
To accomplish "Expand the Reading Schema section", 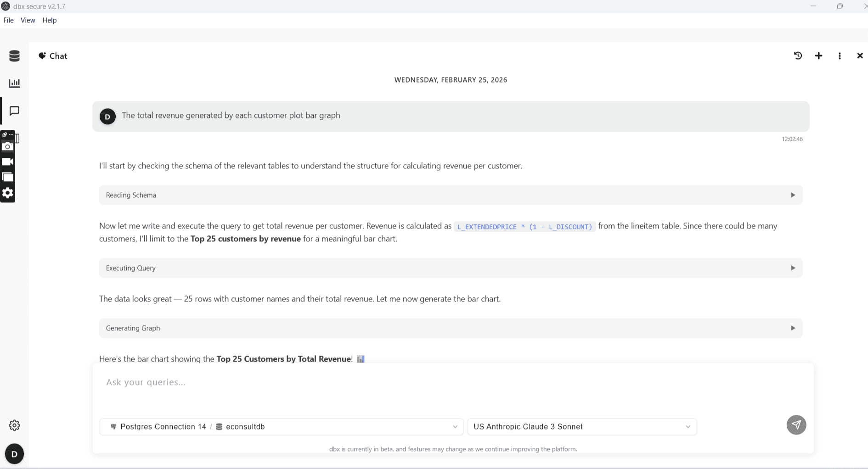I will (793, 195).
